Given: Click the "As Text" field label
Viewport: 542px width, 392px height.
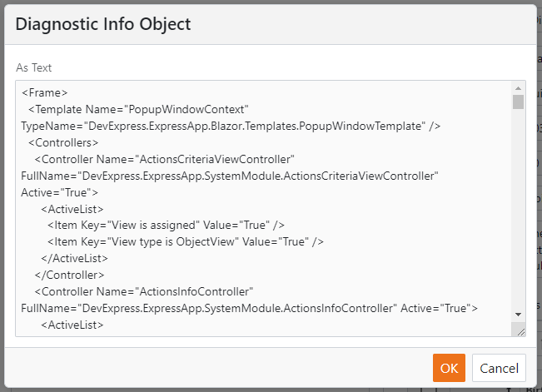Looking at the screenshot, I should coord(34,67).
